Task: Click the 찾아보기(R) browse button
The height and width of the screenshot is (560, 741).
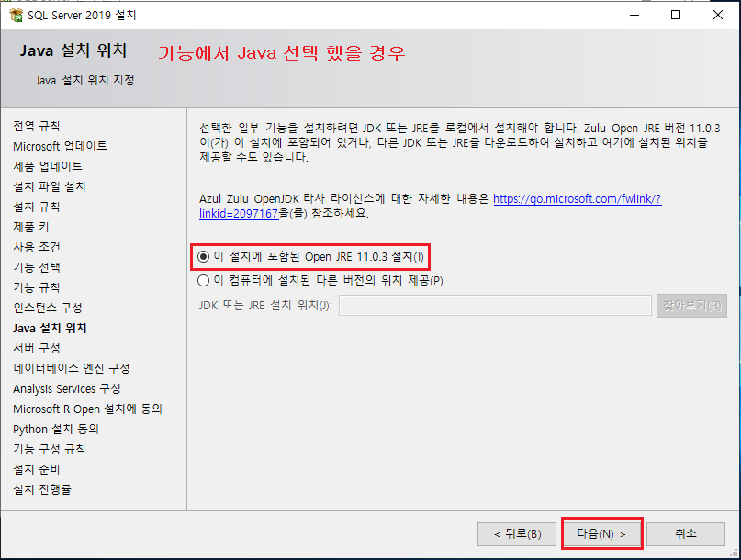Action: pos(691,306)
